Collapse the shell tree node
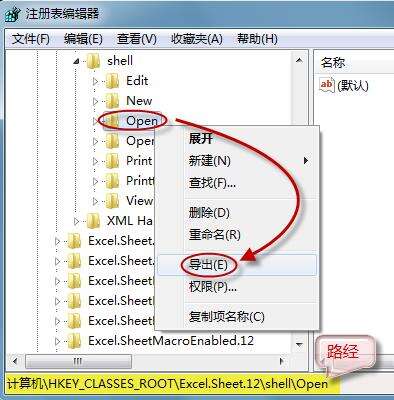This screenshot has width=394, height=400. pyautogui.click(x=76, y=61)
